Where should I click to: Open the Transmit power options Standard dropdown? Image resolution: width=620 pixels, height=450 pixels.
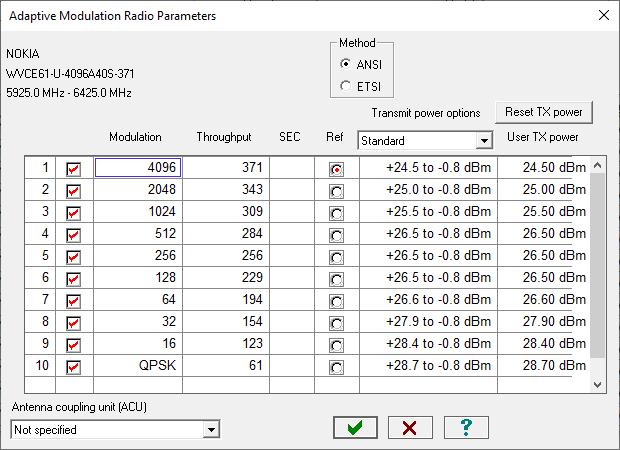485,141
